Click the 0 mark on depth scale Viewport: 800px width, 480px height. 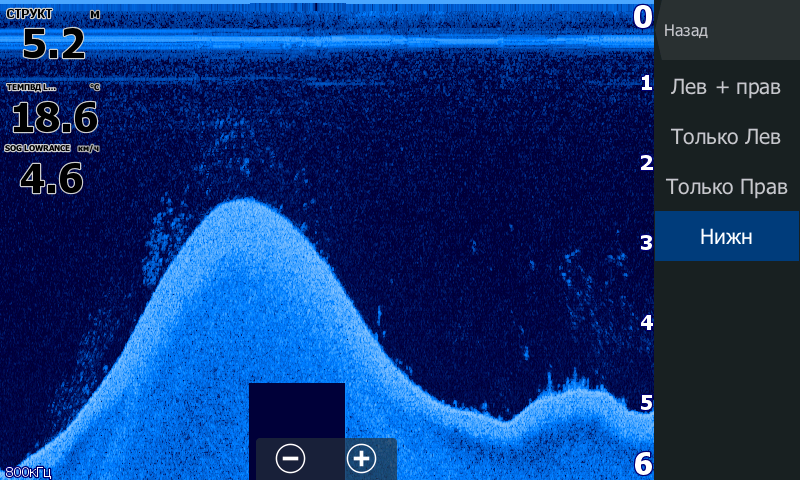[x=643, y=17]
